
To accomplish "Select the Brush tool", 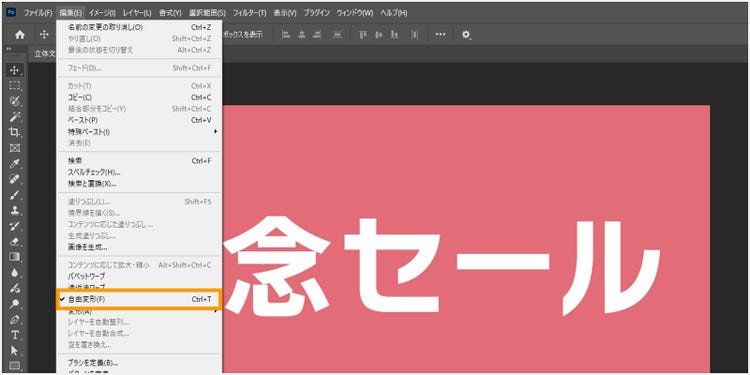I will click(x=15, y=195).
